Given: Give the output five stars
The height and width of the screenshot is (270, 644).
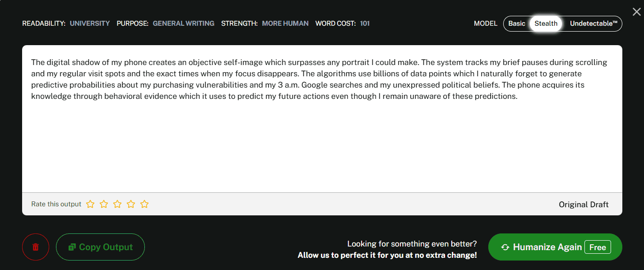Looking at the screenshot, I should (x=144, y=204).
